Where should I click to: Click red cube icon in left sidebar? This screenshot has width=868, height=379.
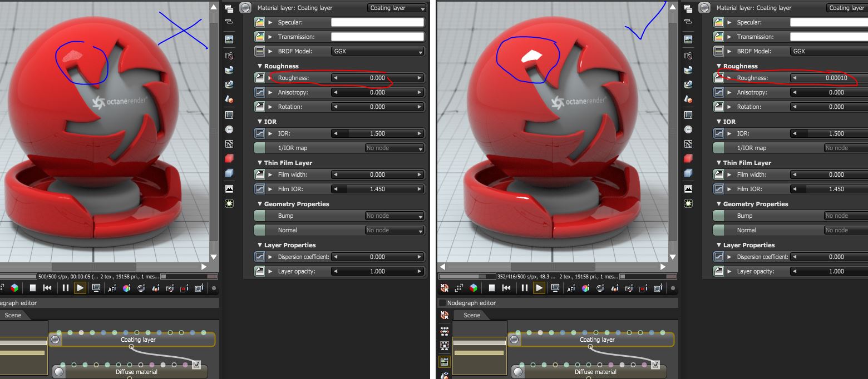click(229, 159)
